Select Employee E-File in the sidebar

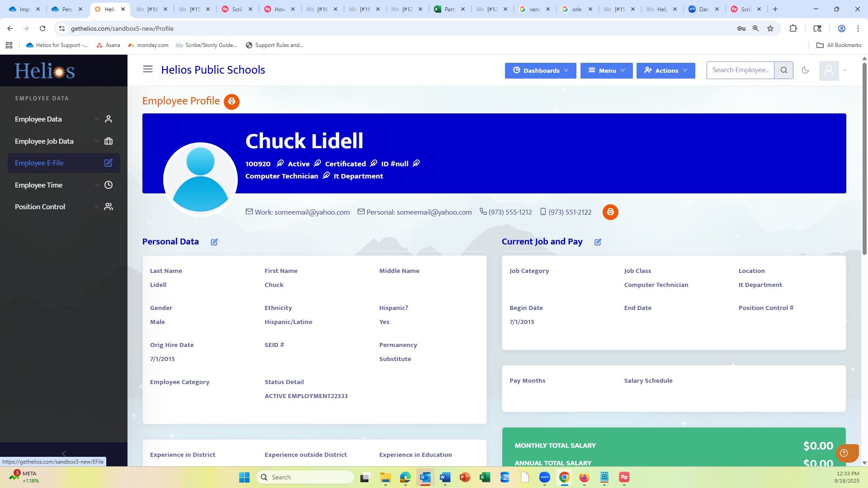(39, 163)
